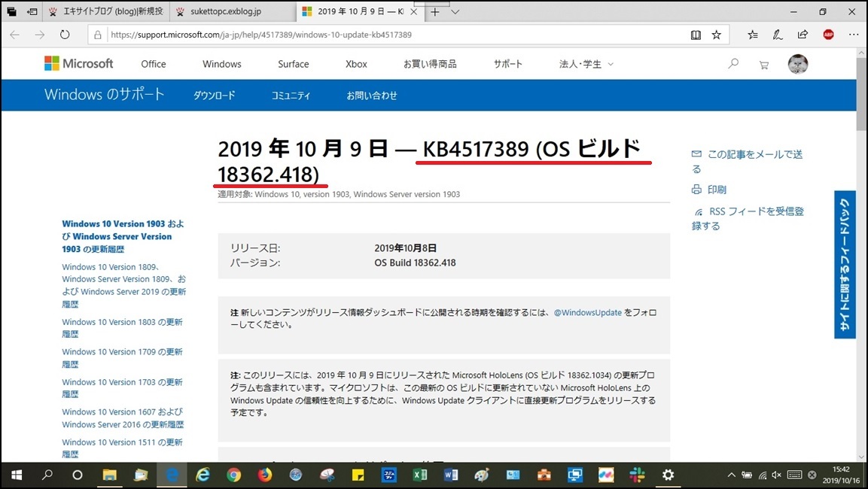Click the Windows のサポート heading link
This screenshot has width=868, height=489.
click(x=104, y=95)
